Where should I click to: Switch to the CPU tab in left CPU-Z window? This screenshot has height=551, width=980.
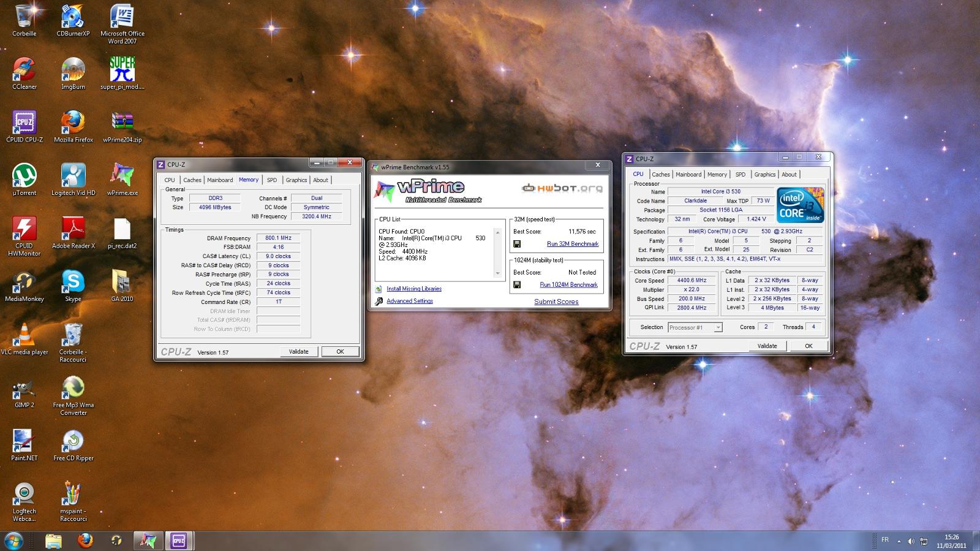tap(170, 180)
